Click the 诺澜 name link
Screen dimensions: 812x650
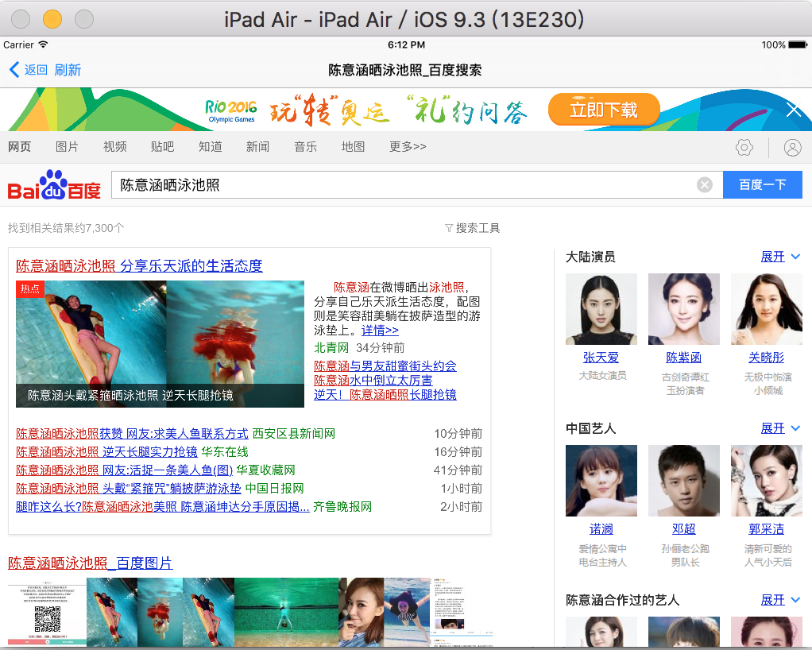click(601, 528)
